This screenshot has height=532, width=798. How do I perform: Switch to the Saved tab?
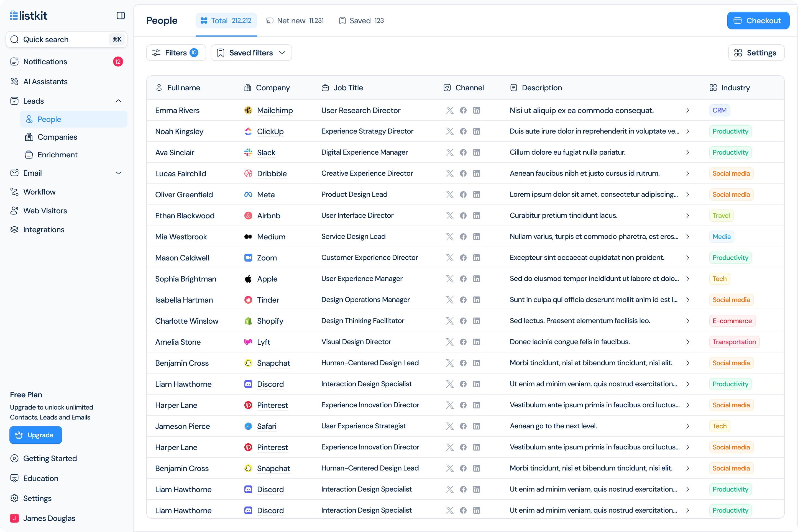[x=361, y=21]
